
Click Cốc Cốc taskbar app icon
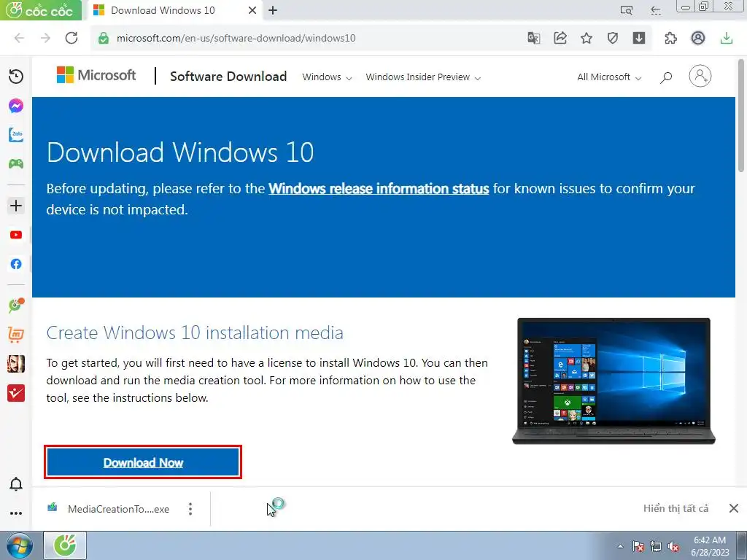[65, 545]
